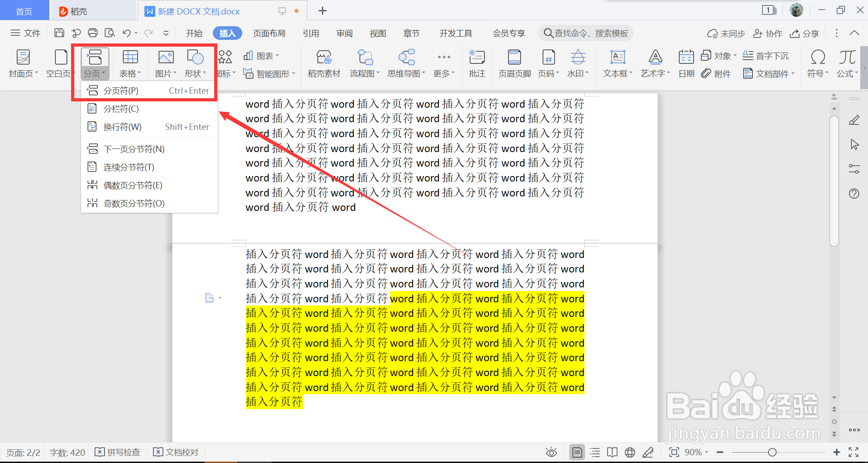Click the Undo arrow icon
This screenshot has height=463, width=868.
click(126, 33)
